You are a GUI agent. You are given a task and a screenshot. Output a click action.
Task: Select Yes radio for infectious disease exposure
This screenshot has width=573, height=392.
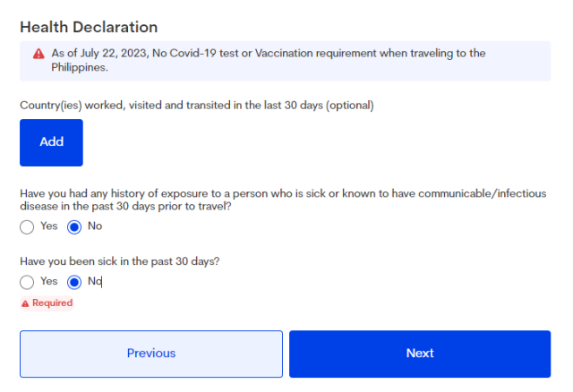pyautogui.click(x=27, y=226)
